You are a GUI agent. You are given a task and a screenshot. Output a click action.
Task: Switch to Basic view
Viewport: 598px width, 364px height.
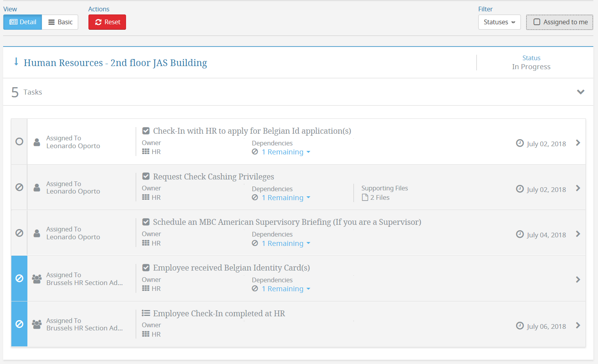pyautogui.click(x=60, y=22)
